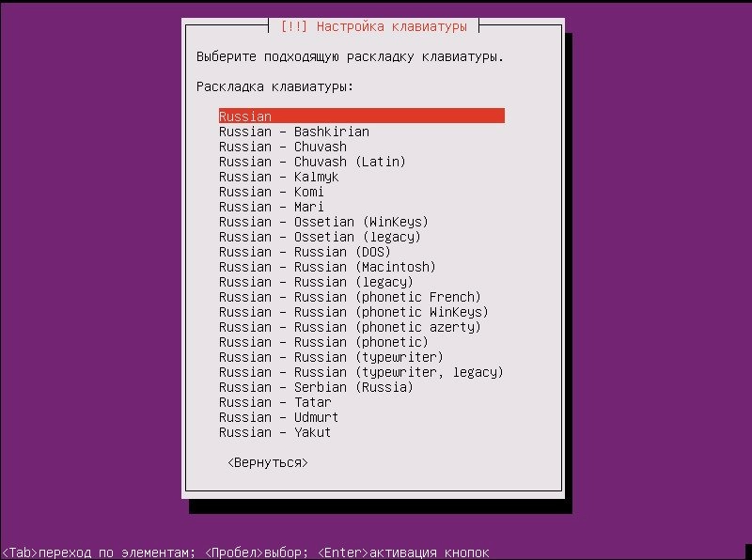This screenshot has width=752, height=560.
Task: Select Russian - Russian (legacy) layout
Action: 316,282
